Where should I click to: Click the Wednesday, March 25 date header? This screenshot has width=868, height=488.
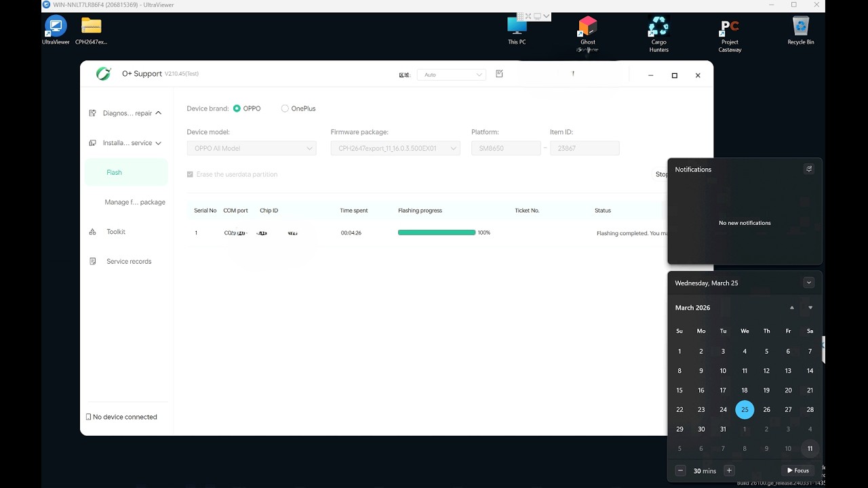coord(707,283)
